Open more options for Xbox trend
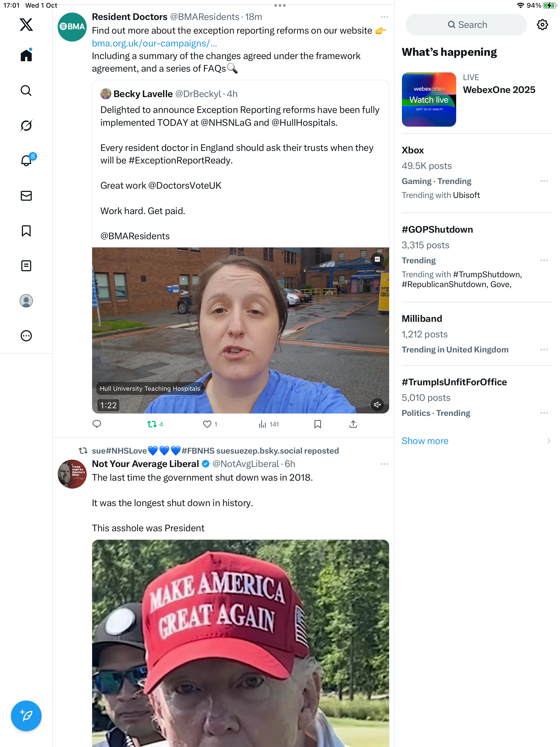 click(x=544, y=181)
